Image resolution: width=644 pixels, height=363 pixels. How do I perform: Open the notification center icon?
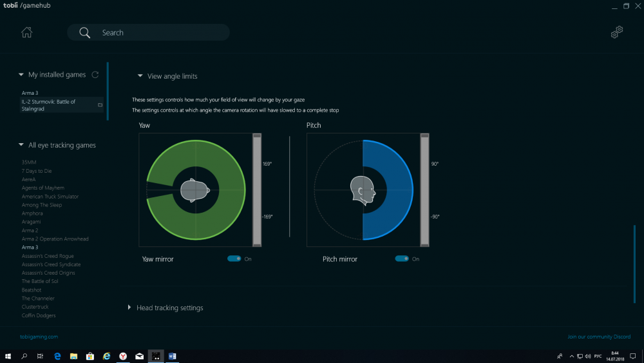pyautogui.click(x=633, y=356)
